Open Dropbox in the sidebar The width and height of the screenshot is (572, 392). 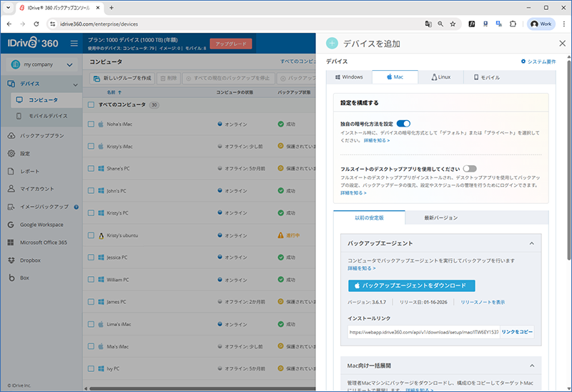(33, 260)
